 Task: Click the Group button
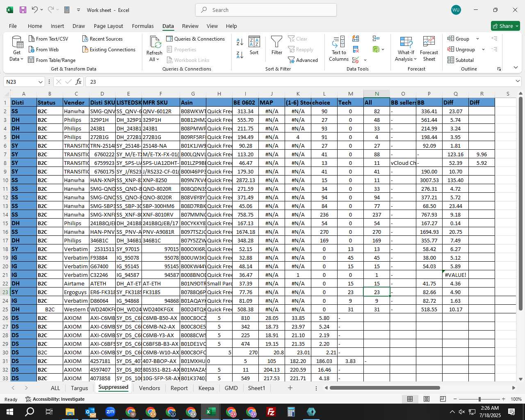pos(458,39)
